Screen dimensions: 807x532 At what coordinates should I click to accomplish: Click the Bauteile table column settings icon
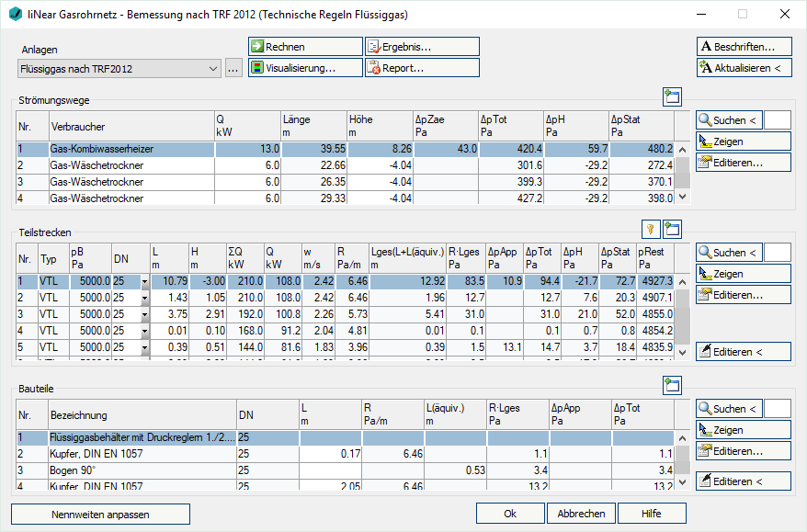pyautogui.click(x=672, y=385)
